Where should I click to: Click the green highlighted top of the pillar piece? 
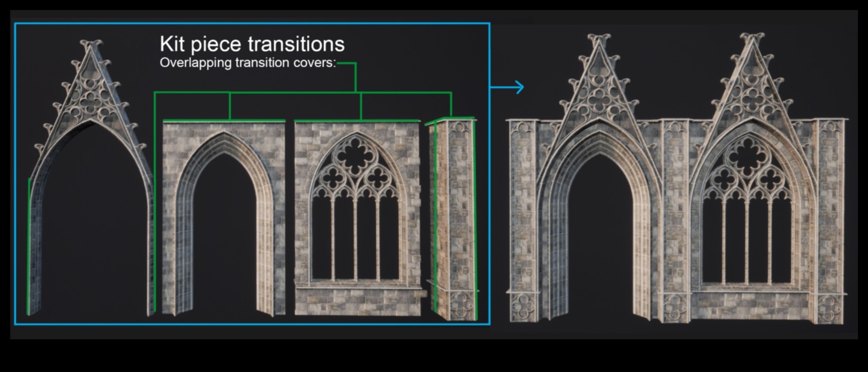click(450, 120)
